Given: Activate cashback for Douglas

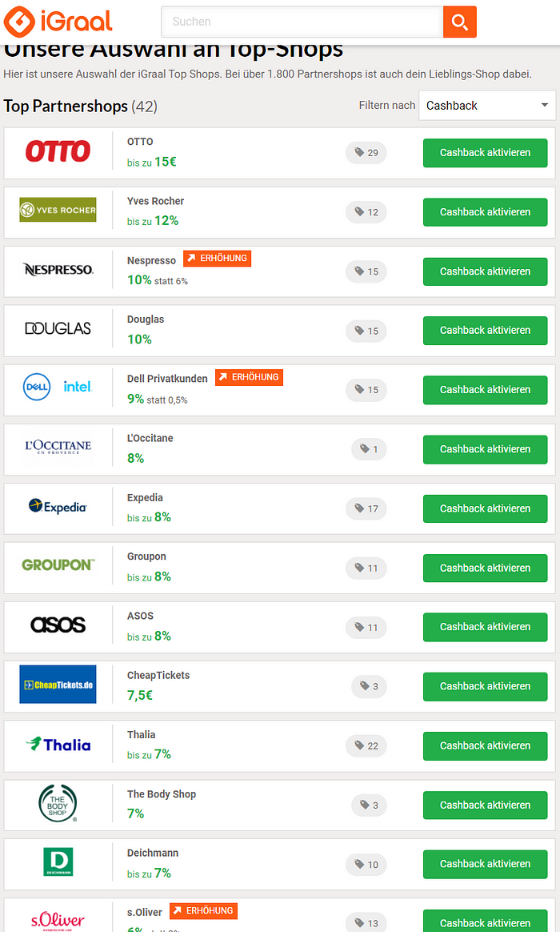Looking at the screenshot, I should pos(485,331).
